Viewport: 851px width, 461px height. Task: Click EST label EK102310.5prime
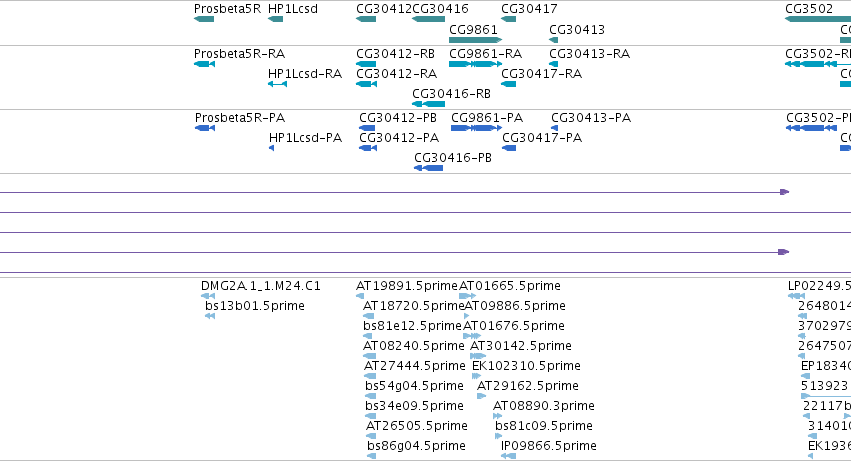tap(526, 366)
